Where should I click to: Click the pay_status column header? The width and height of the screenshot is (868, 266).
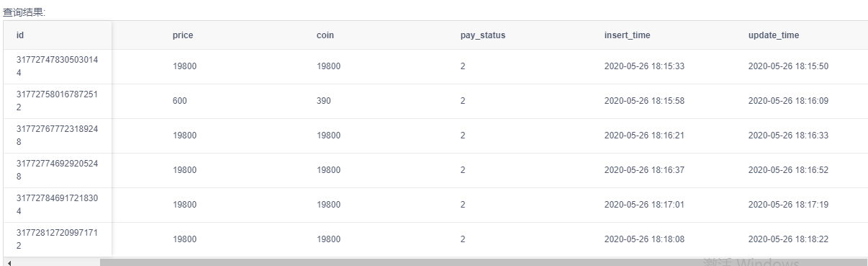(483, 35)
